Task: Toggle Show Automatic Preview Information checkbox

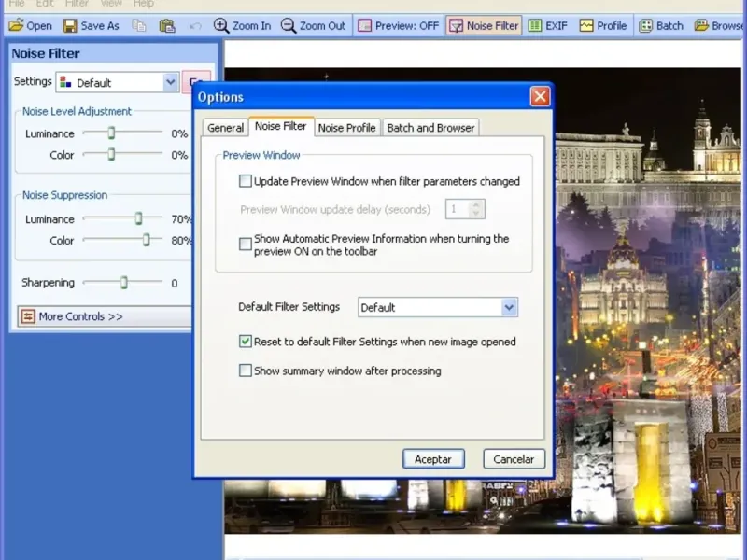Action: 246,245
